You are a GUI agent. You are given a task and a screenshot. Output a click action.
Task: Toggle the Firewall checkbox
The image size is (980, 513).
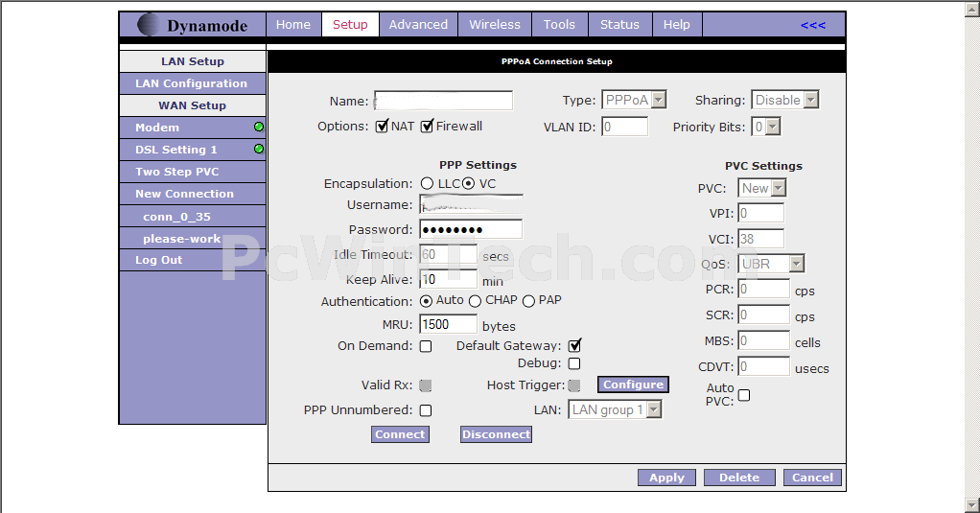[x=427, y=127]
